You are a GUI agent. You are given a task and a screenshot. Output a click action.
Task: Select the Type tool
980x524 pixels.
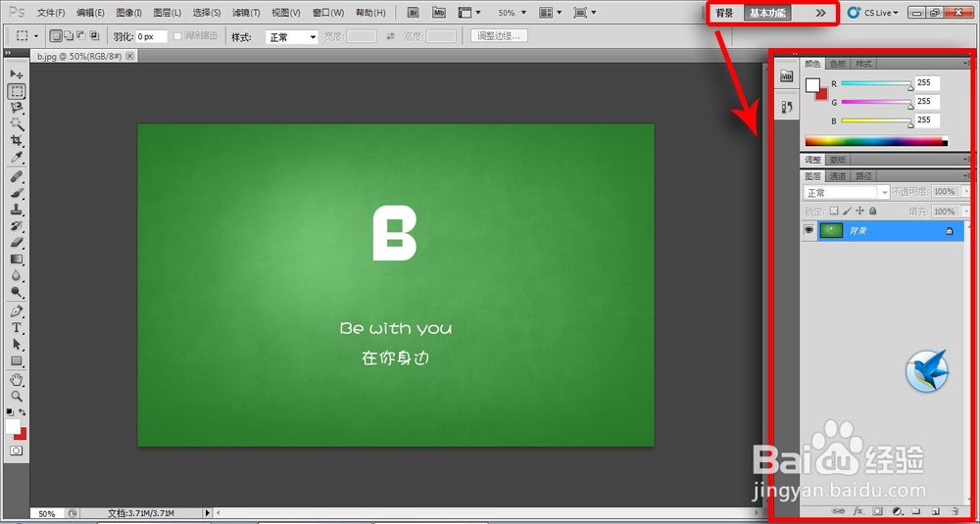click(x=17, y=327)
